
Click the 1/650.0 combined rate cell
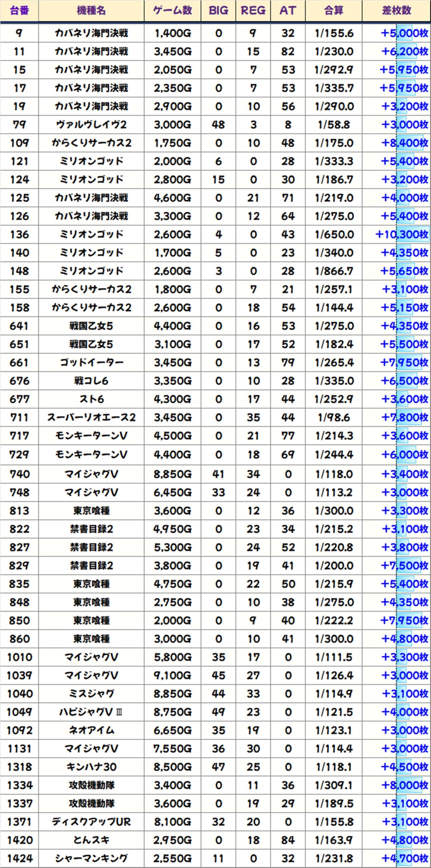[334, 234]
